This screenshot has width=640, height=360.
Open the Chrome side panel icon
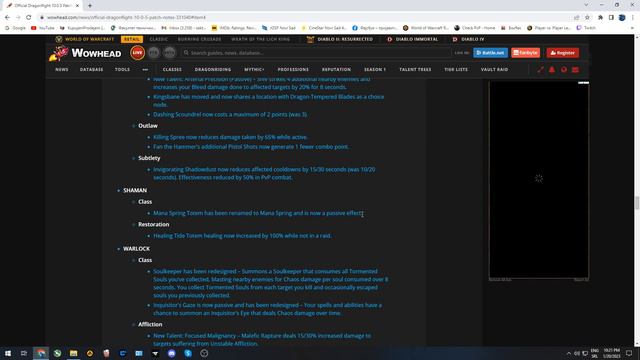pyautogui.click(x=611, y=18)
